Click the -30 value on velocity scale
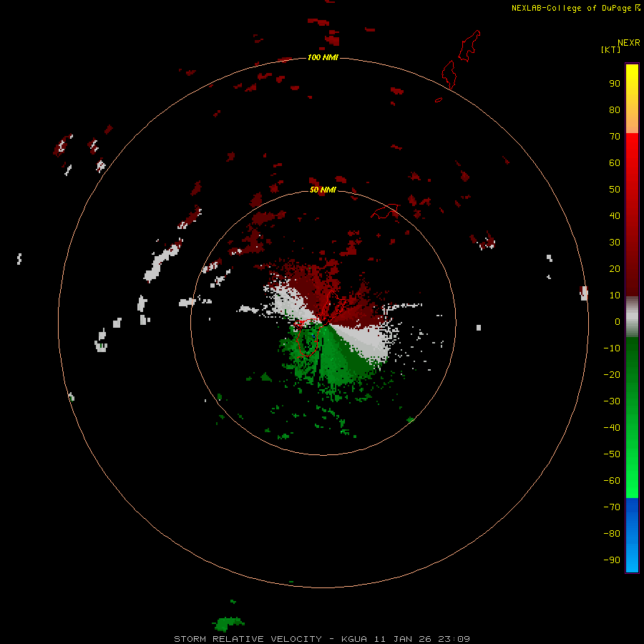The image size is (644, 644). point(612,401)
